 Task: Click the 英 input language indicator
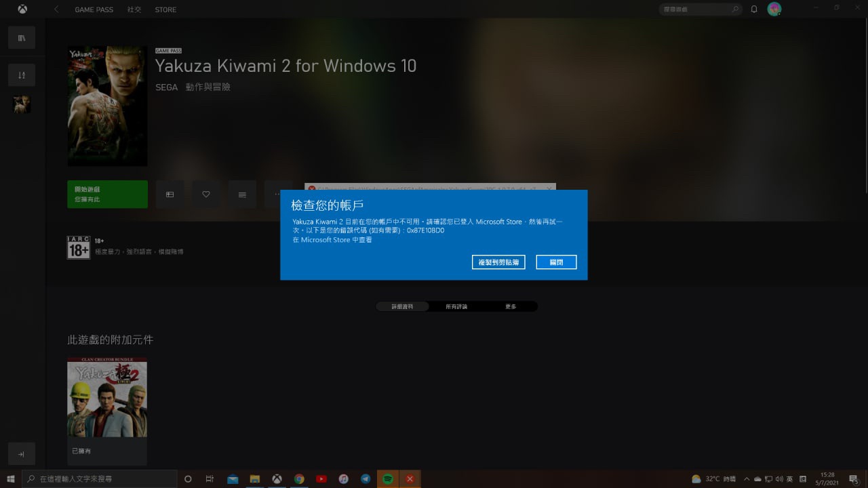click(x=790, y=479)
